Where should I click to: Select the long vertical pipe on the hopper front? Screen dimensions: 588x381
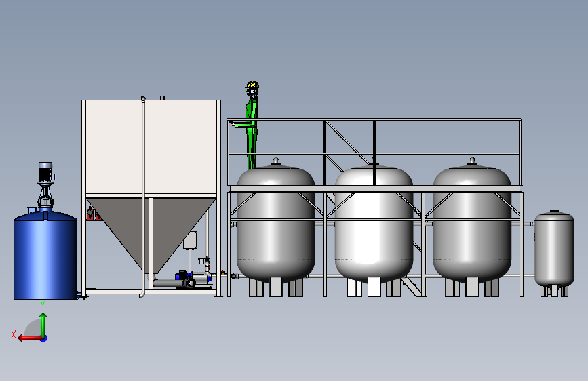143,197
